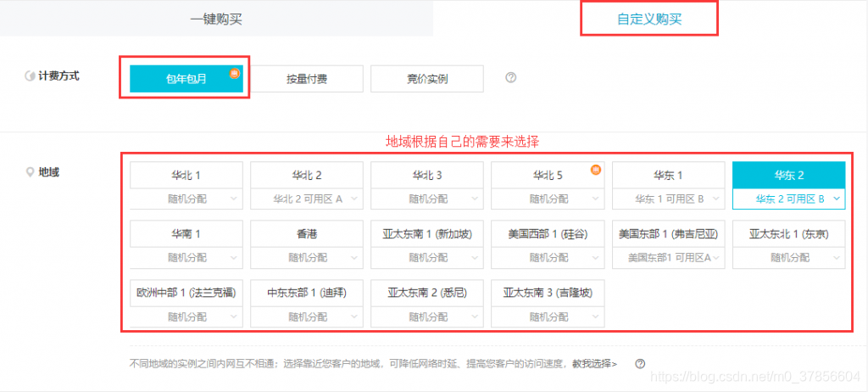Viewport: 868px width, 392px height.
Task: Open the billing method help question icon
Action: click(511, 77)
